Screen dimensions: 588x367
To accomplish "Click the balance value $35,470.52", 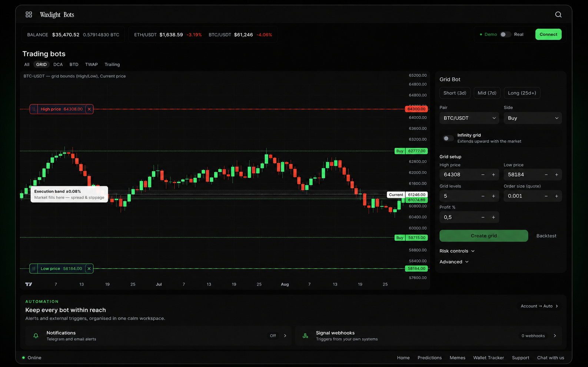I will [66, 35].
